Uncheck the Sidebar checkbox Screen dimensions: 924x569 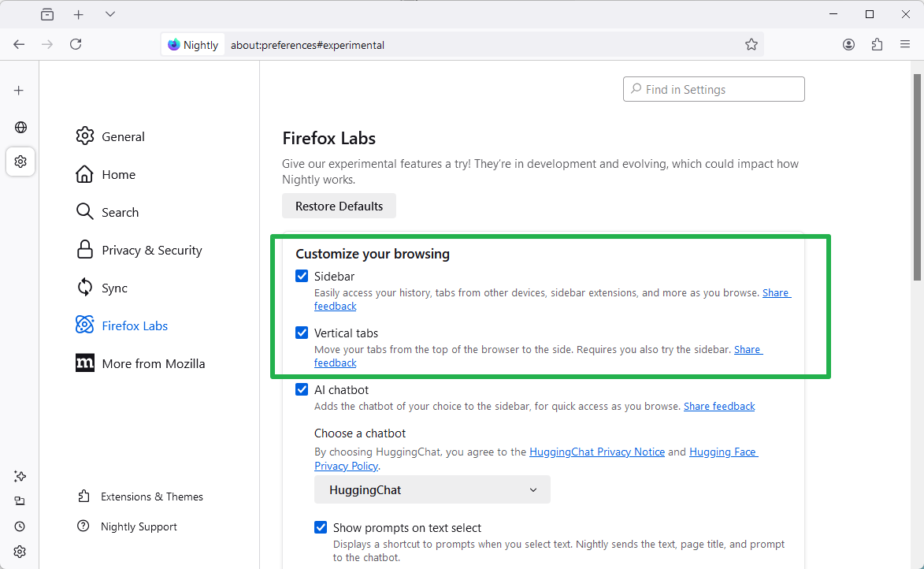[x=302, y=276]
